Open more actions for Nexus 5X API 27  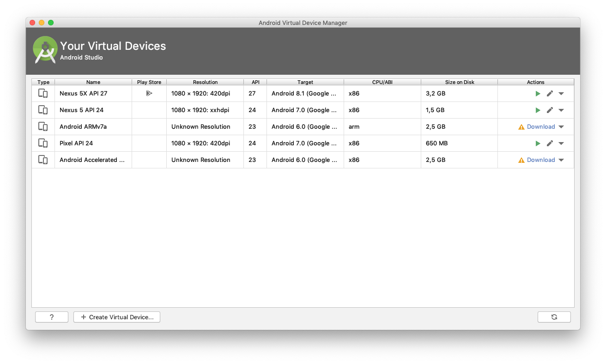561,94
